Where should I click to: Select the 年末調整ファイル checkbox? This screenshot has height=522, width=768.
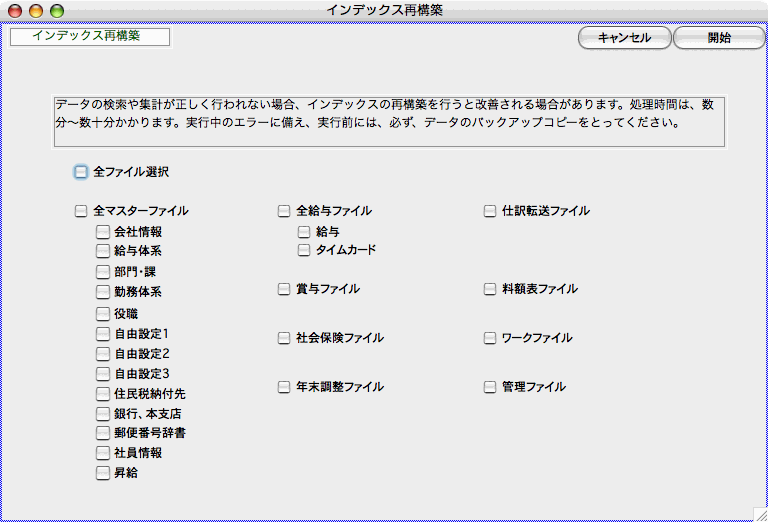[x=284, y=387]
